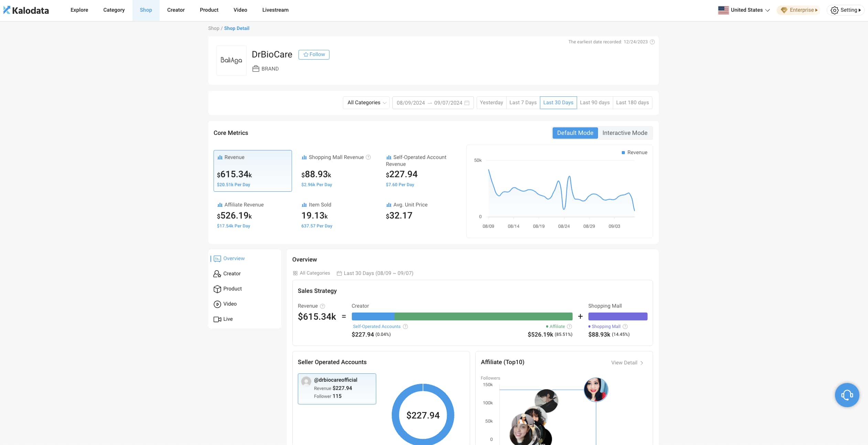Screen dimensions: 868x445
Task: Select the @drbiocareofficial account card
Action: click(337, 389)
